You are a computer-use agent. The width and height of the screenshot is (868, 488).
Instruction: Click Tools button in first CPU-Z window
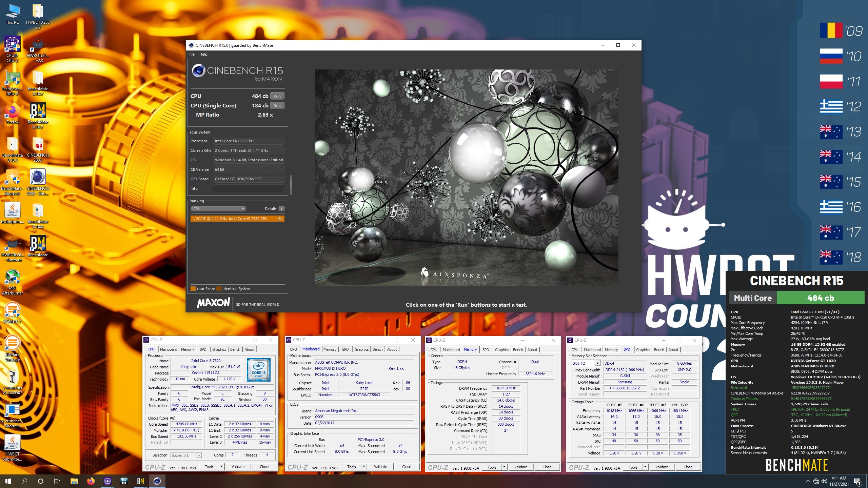209,467
